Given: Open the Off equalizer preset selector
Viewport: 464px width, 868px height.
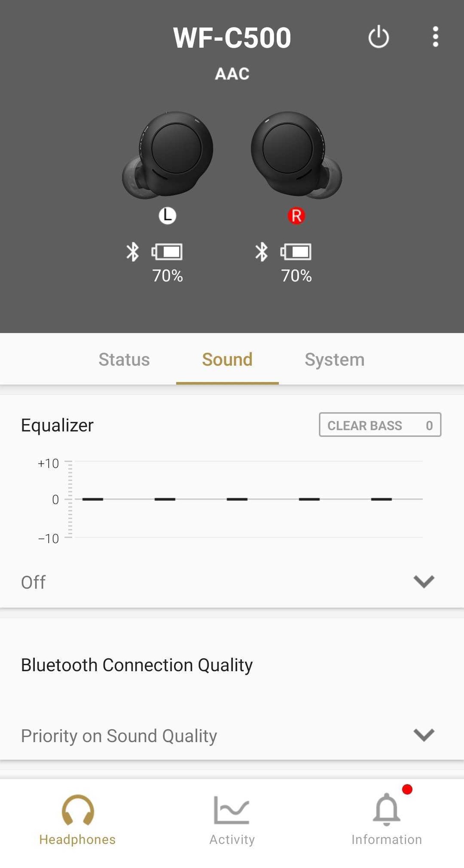Looking at the screenshot, I should coord(33,582).
